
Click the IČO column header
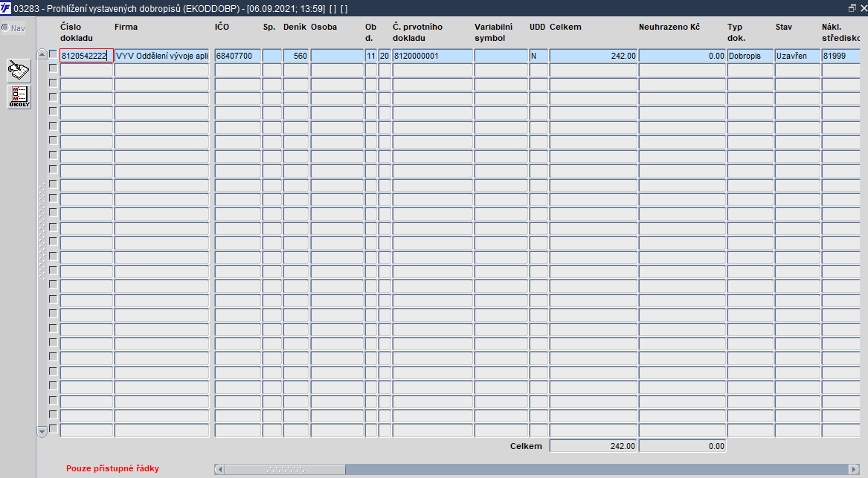pyautogui.click(x=222, y=27)
